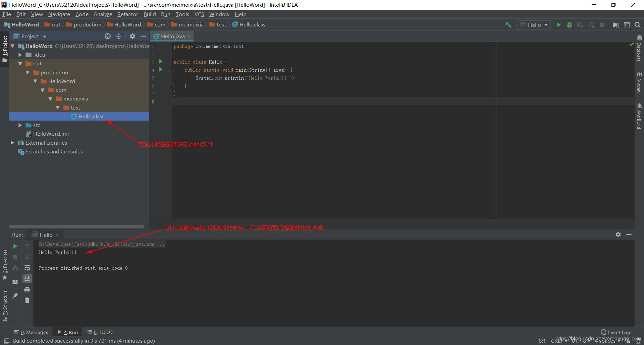Screen dimensions: 644x345
Task: Click the tool window toggle in status bar corner
Action: pyautogui.click(x=6, y=341)
